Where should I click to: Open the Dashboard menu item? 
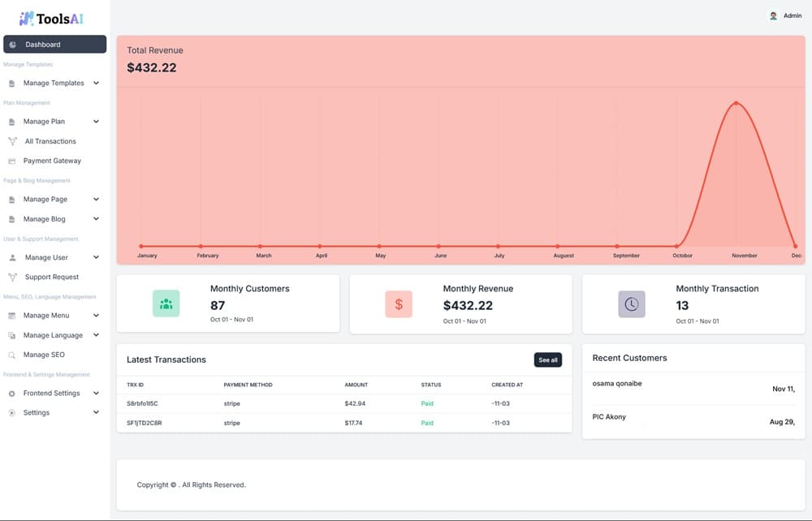tap(54, 45)
